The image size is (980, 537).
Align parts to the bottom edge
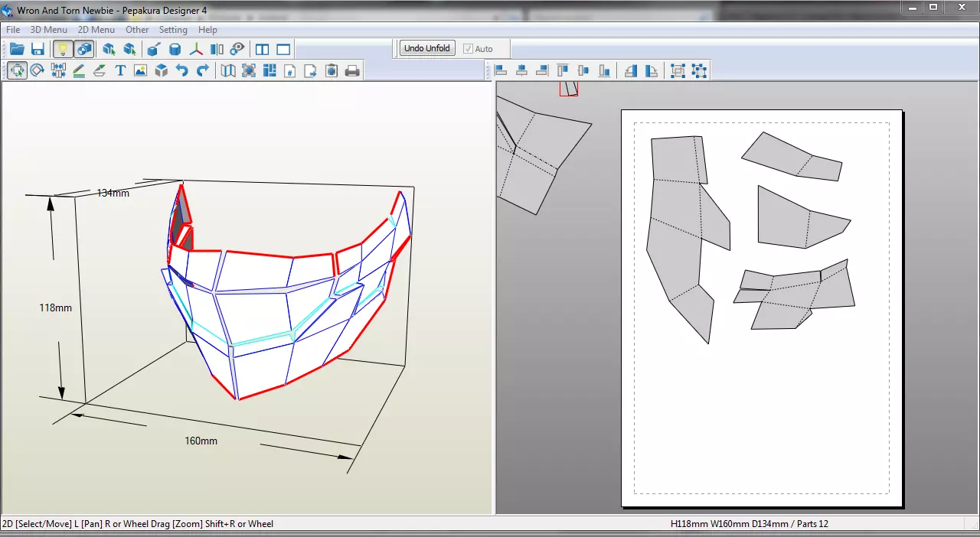(x=605, y=71)
